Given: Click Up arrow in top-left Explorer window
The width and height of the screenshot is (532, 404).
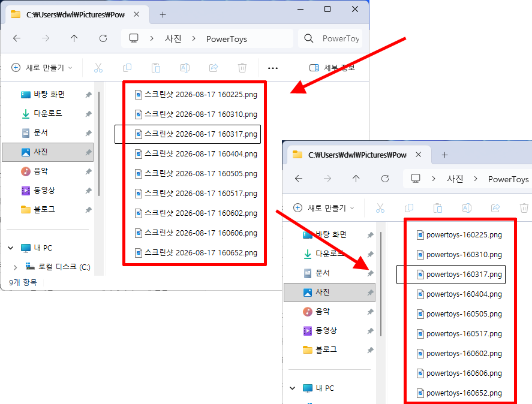Looking at the screenshot, I should click(74, 38).
